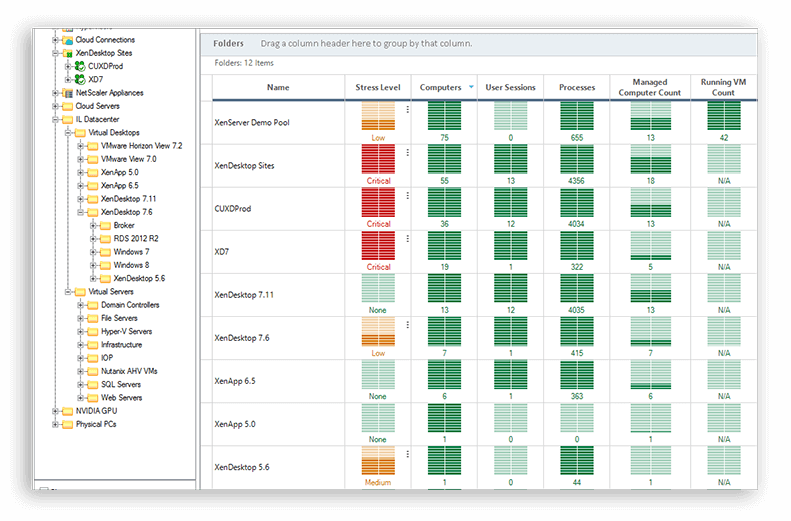
Task: Click the Cloud Connections folder icon
Action: pos(68,40)
